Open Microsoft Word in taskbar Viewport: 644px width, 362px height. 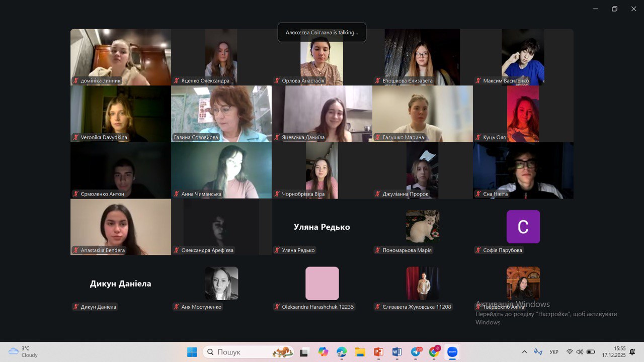tap(397, 352)
